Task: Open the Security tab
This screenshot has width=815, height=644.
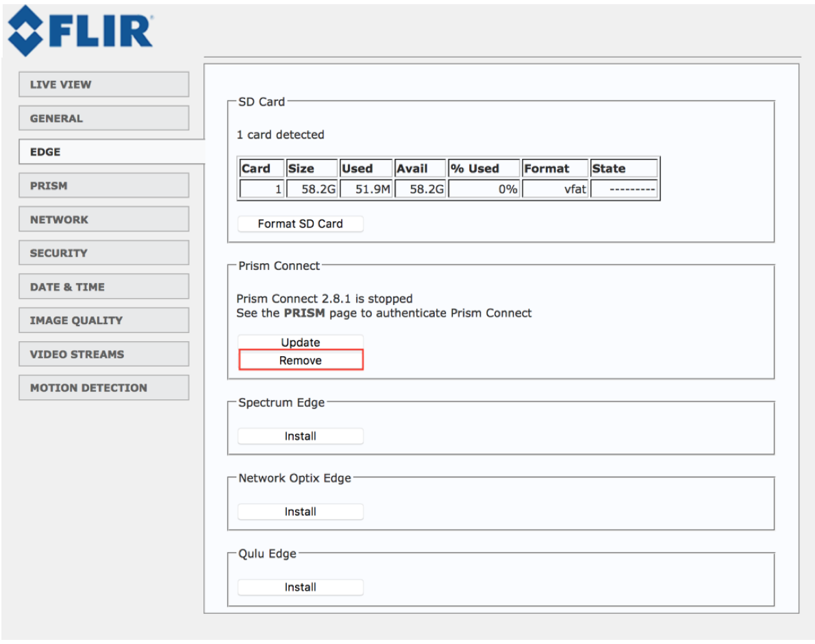Action: (x=104, y=253)
